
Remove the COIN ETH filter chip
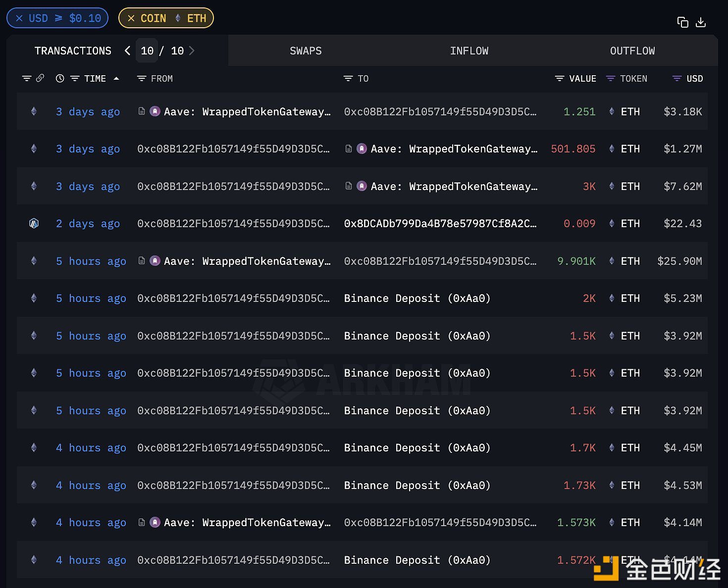[x=131, y=18]
